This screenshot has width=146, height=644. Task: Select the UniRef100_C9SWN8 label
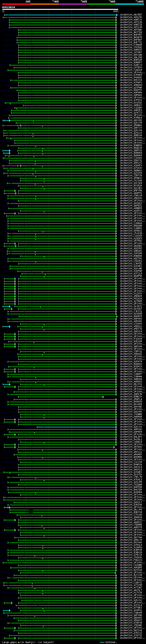[x=131, y=414]
